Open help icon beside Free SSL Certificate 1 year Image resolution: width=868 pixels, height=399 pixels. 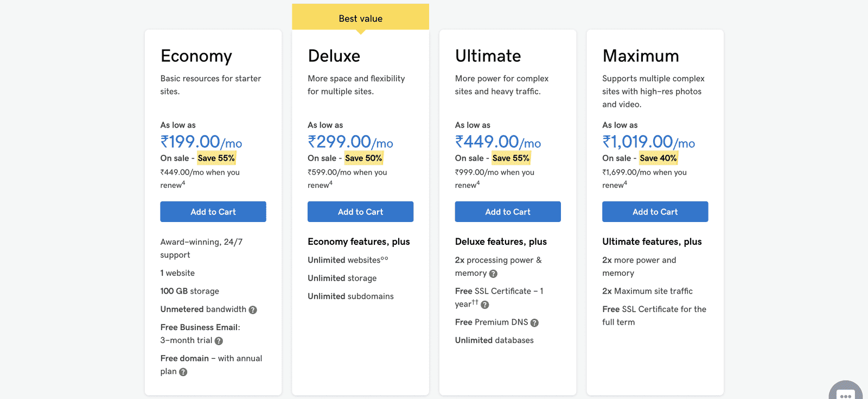(485, 305)
